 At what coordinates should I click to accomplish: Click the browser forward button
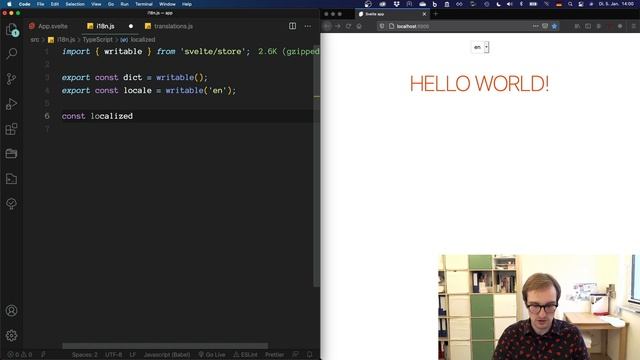[338, 26]
